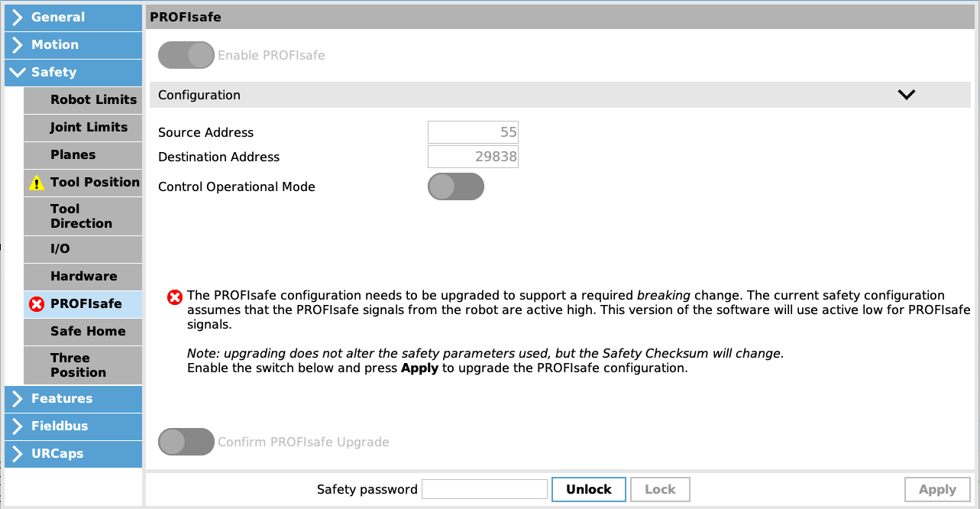Enable the Confirm PROFIsafe Upgrade switch

[186, 442]
